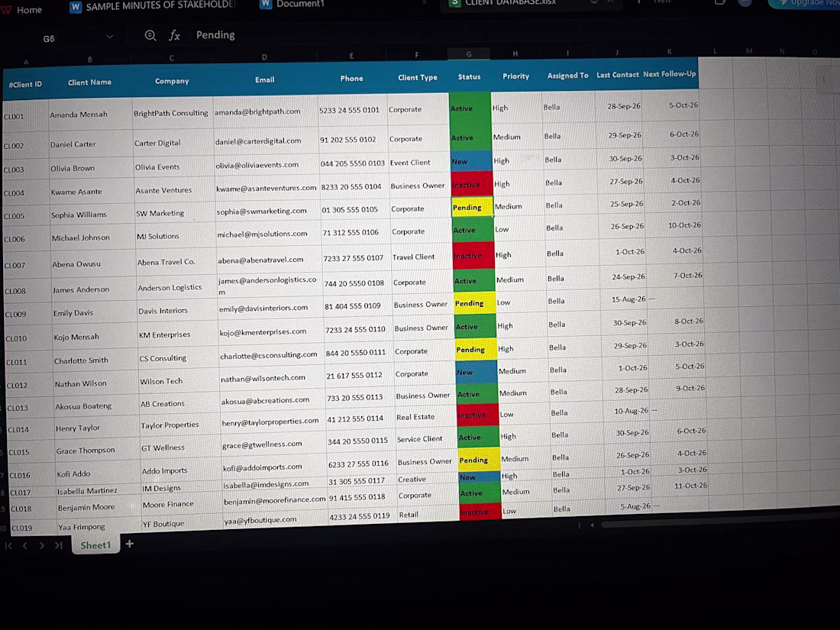Select the Creative client type cell
This screenshot has height=630, width=840.
[x=428, y=479]
